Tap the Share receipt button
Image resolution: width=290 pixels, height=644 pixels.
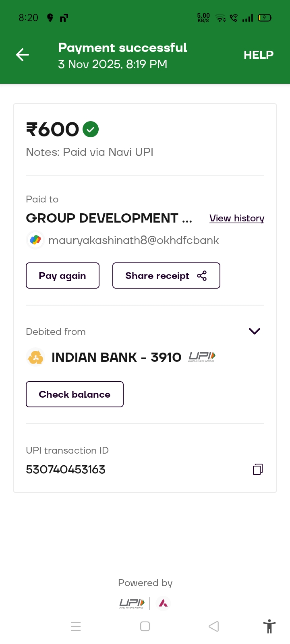coord(166,276)
